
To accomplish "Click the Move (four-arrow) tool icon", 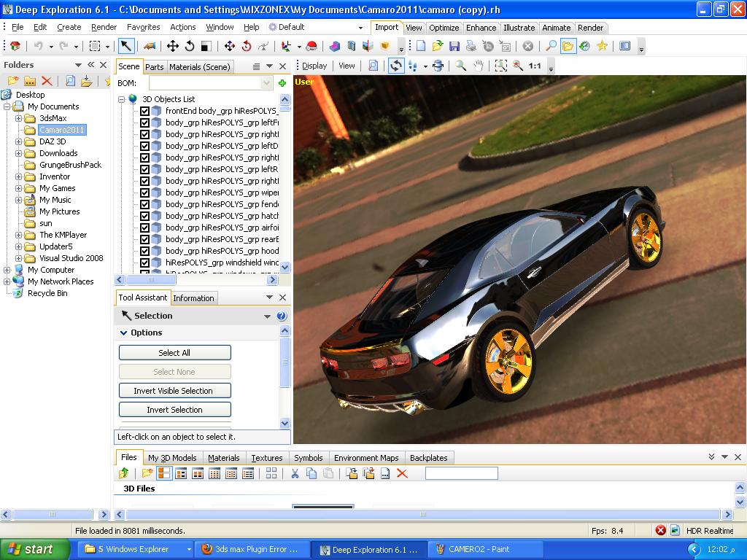I will coord(172,46).
